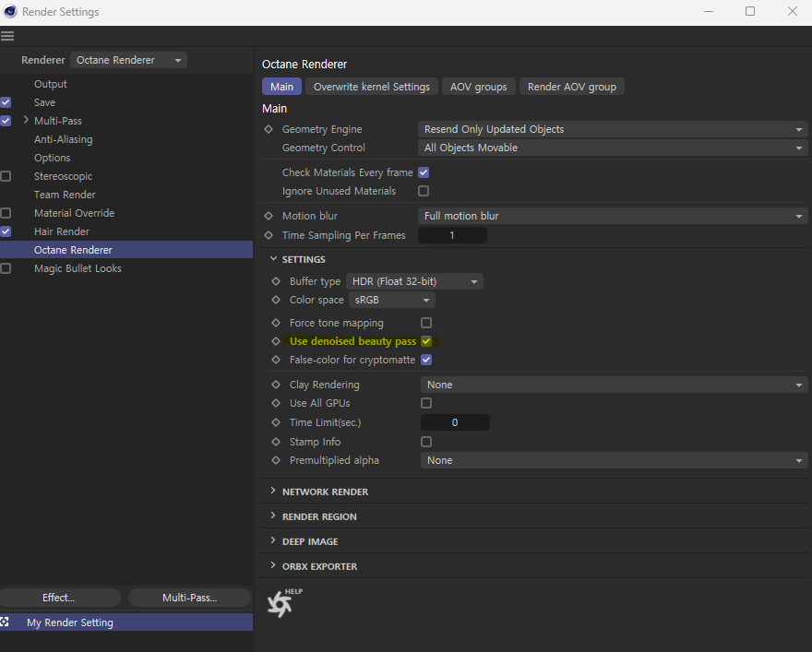Image resolution: width=812 pixels, height=652 pixels.
Task: Click the Time Limit(sec.) field
Action: click(x=455, y=422)
